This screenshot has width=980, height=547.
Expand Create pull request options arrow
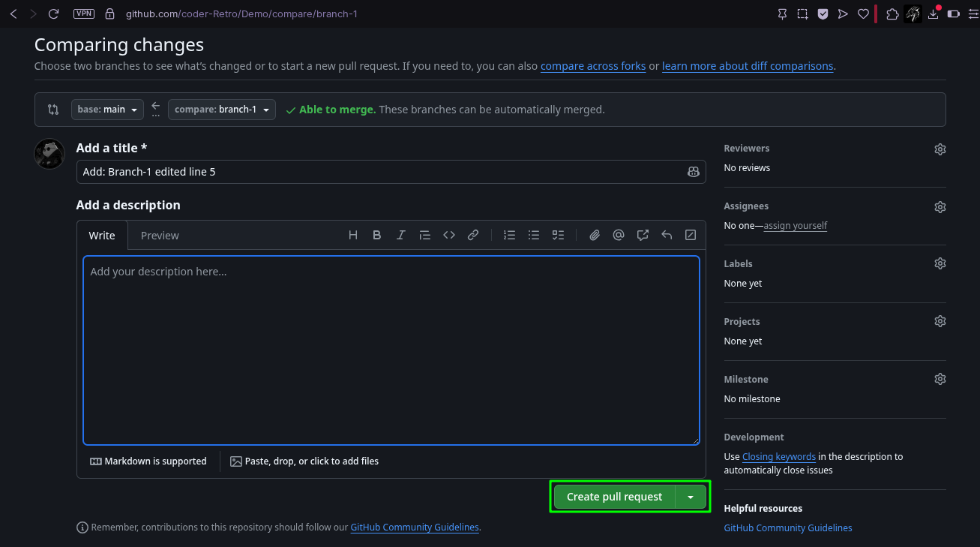click(691, 497)
